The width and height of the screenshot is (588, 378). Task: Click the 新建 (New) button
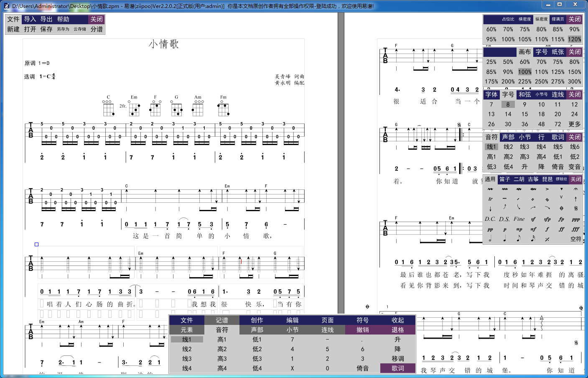[13, 29]
